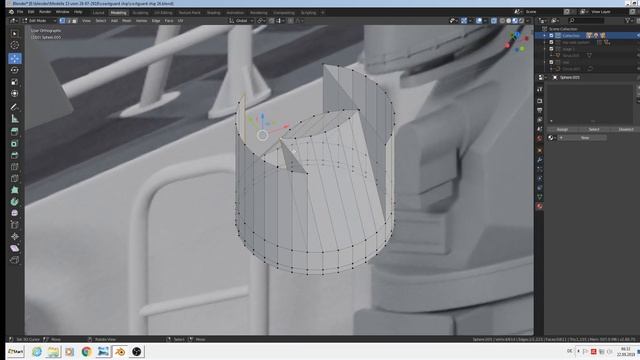Open the viewport shading options dropdown

pos(527,20)
